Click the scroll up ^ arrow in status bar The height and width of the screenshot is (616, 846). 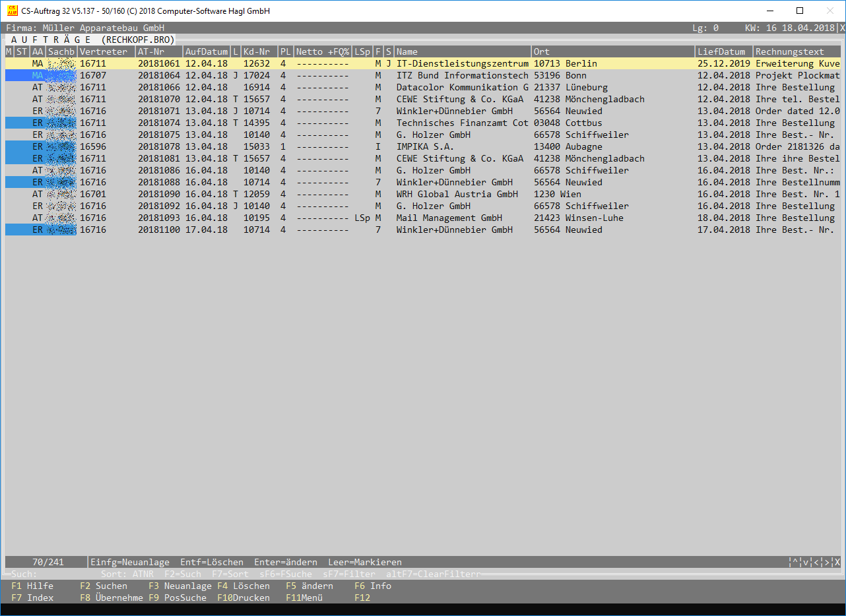point(795,563)
